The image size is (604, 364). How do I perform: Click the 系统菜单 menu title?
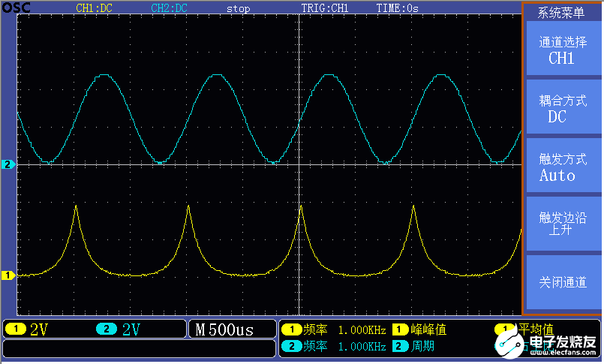click(561, 13)
